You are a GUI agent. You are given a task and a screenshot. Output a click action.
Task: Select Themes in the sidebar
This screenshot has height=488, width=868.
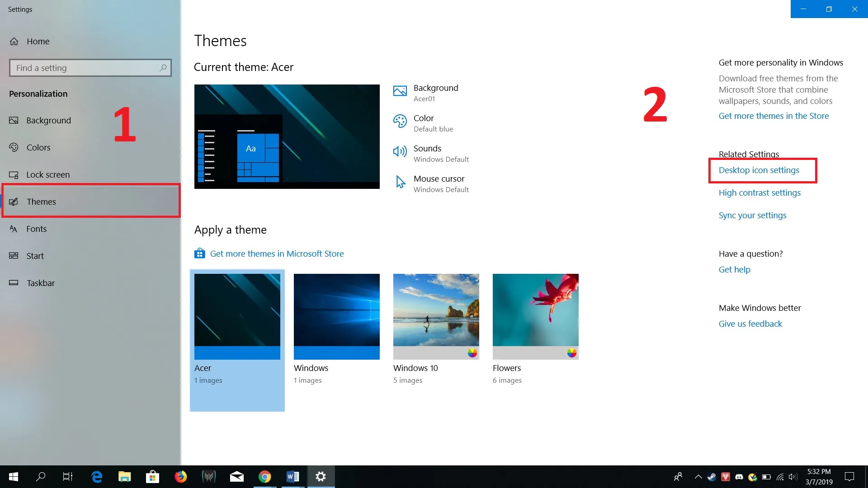(x=90, y=202)
